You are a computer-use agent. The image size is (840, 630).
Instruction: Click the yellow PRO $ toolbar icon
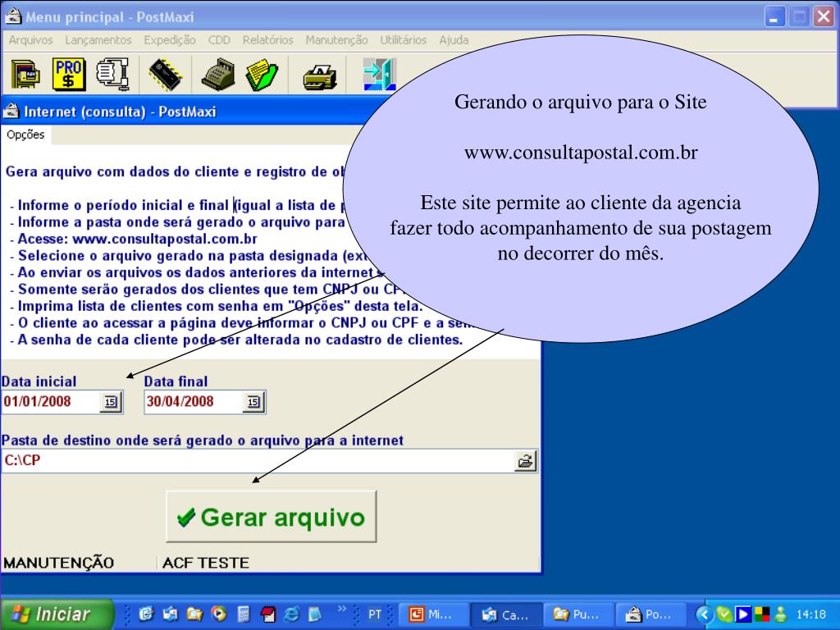click(69, 74)
